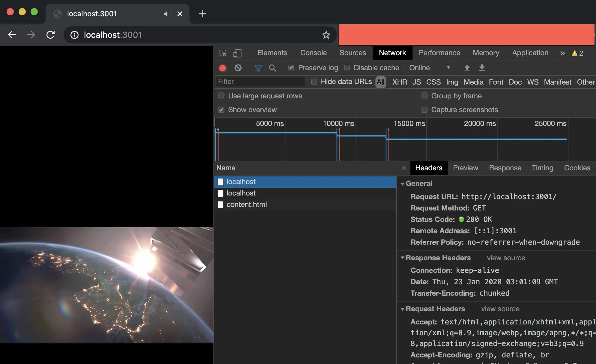This screenshot has width=596, height=364.
Task: Toggle the device toolbar icon
Action: click(237, 53)
